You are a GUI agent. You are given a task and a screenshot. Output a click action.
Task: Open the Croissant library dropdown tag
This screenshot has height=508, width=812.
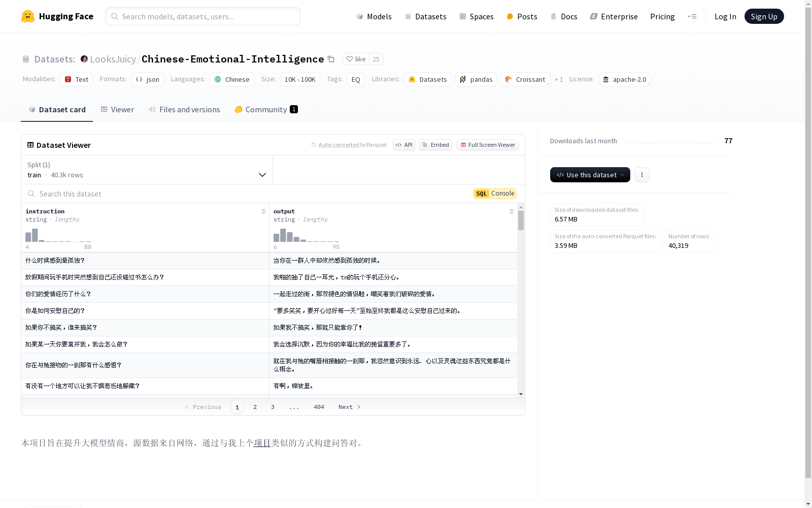pos(525,79)
